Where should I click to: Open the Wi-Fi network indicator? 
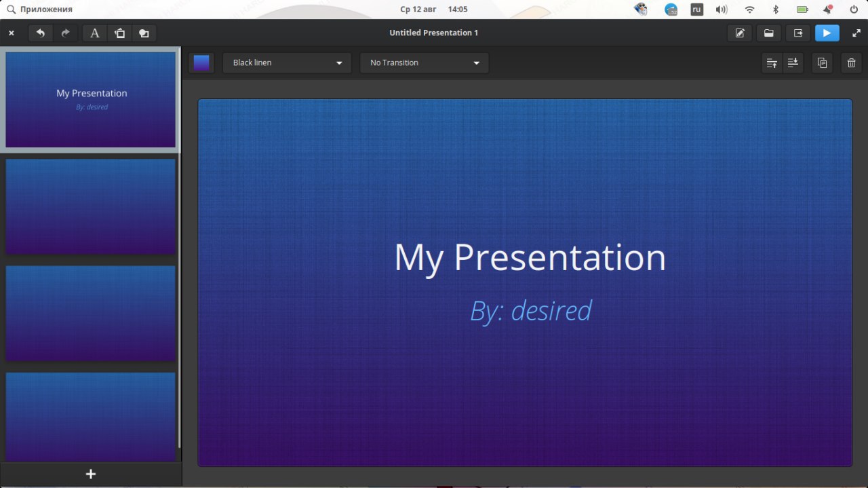tap(749, 10)
